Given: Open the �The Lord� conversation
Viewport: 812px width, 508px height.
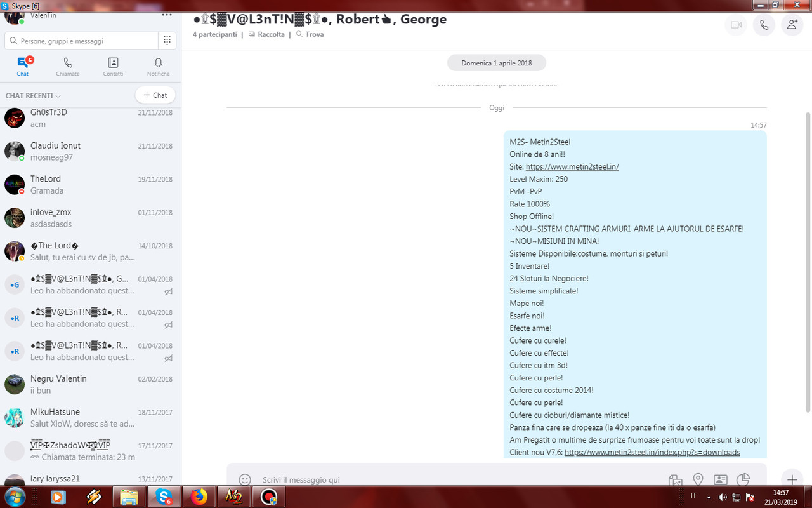Looking at the screenshot, I should 90,251.
